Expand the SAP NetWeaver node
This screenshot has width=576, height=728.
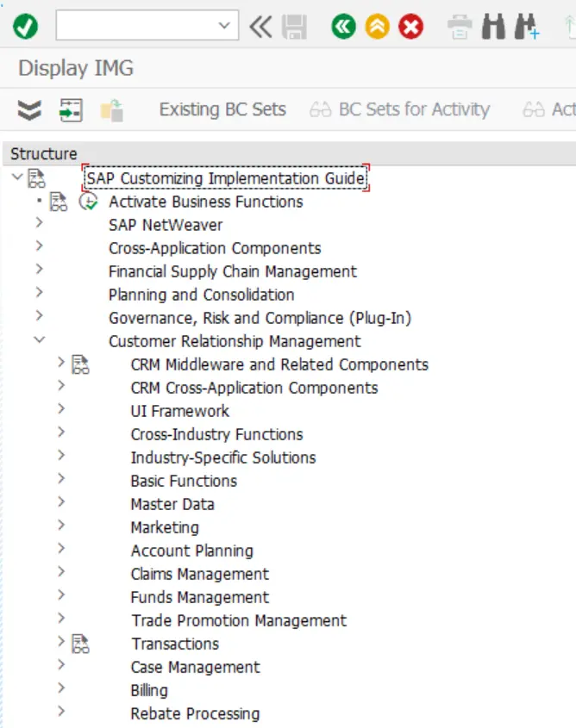point(39,224)
